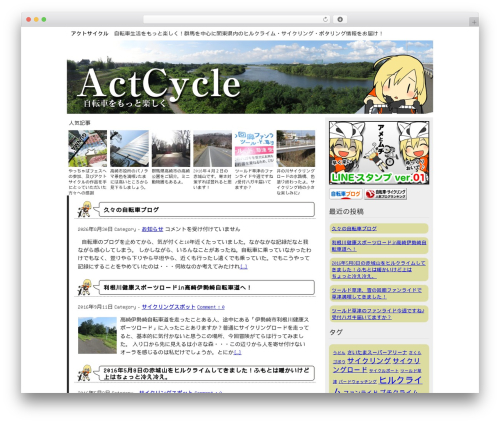The height and width of the screenshot is (423, 500).
Task: Select the さいたまスーパーアリーナ tag
Action: point(377,352)
